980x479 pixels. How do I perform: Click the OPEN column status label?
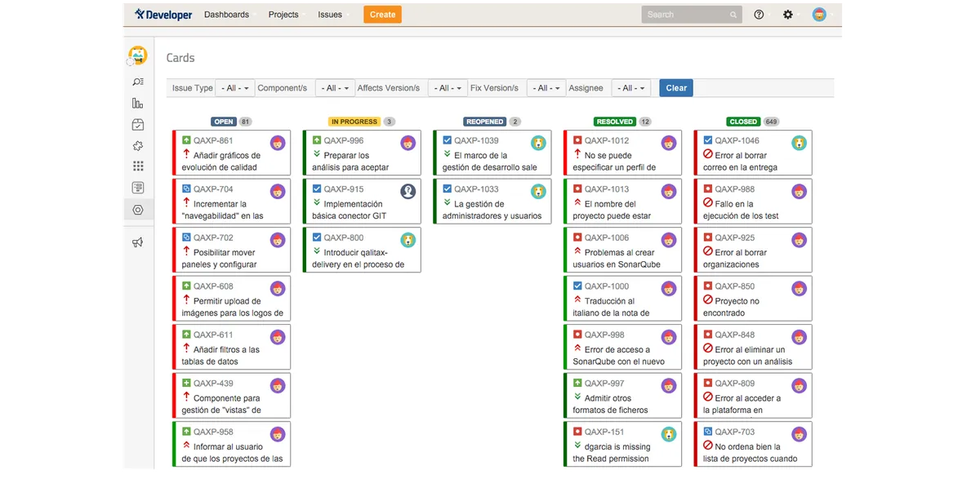pyautogui.click(x=224, y=122)
